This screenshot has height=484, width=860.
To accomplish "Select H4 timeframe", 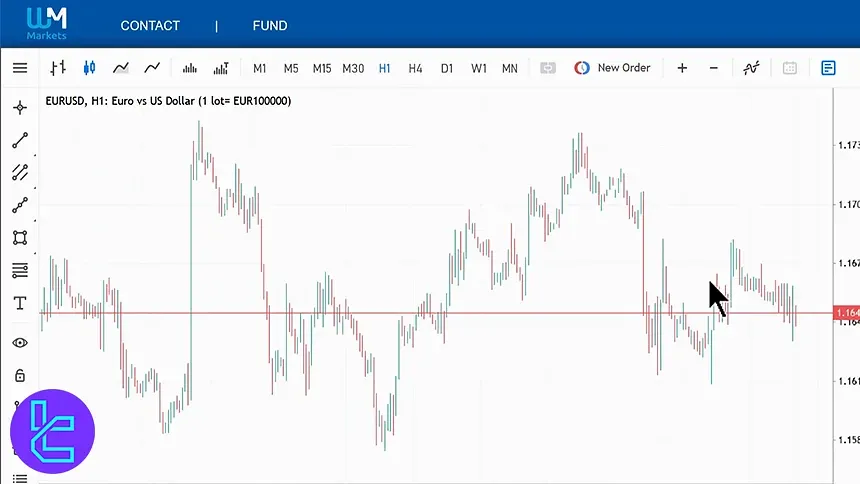I will coord(415,69).
